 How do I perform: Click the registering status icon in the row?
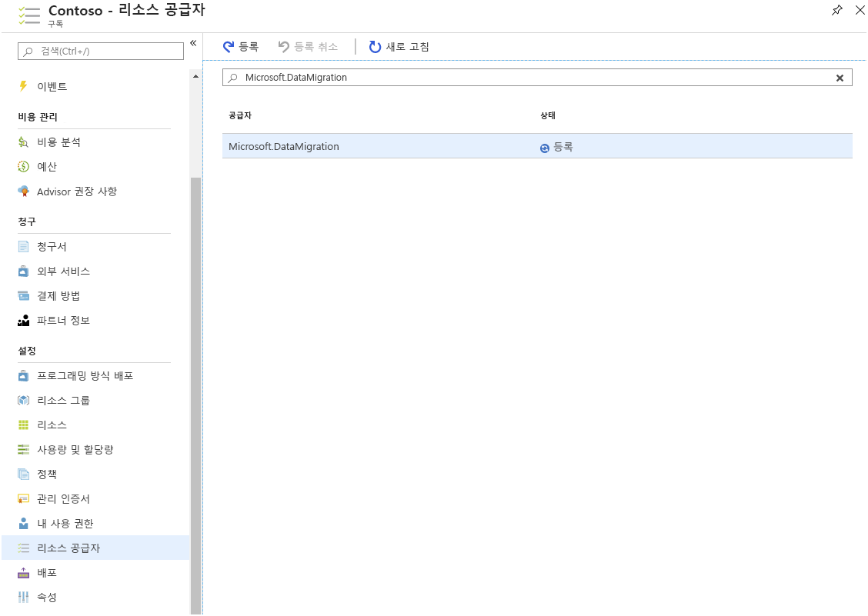click(x=545, y=148)
